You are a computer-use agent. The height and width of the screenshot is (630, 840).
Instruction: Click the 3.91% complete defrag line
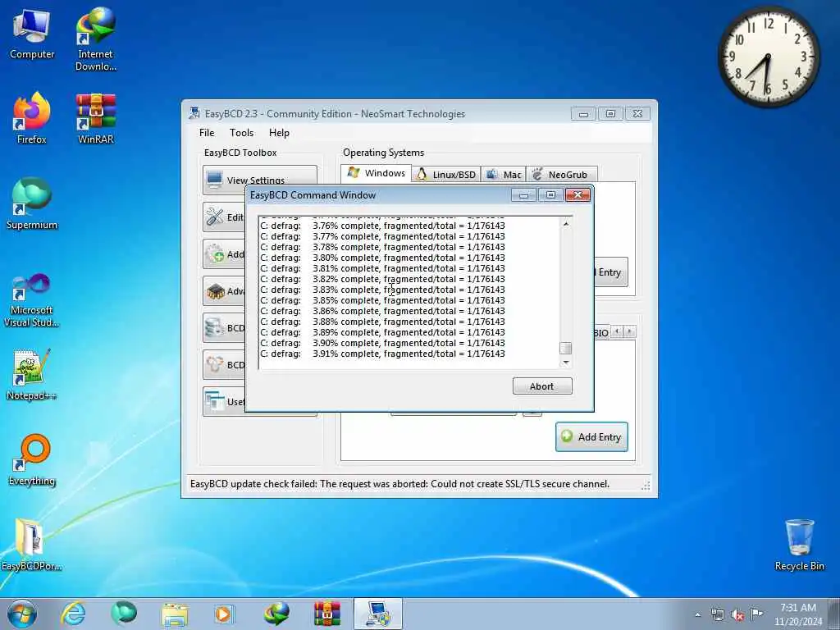(x=382, y=354)
